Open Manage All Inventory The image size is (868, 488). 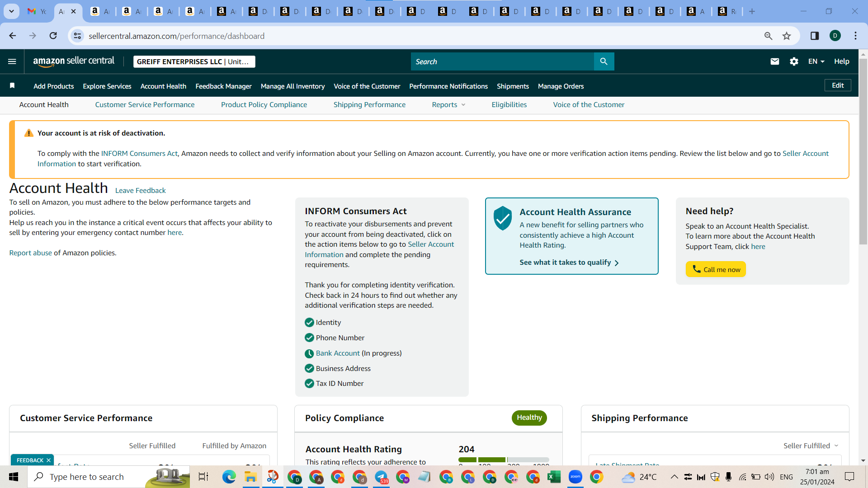pyautogui.click(x=292, y=86)
